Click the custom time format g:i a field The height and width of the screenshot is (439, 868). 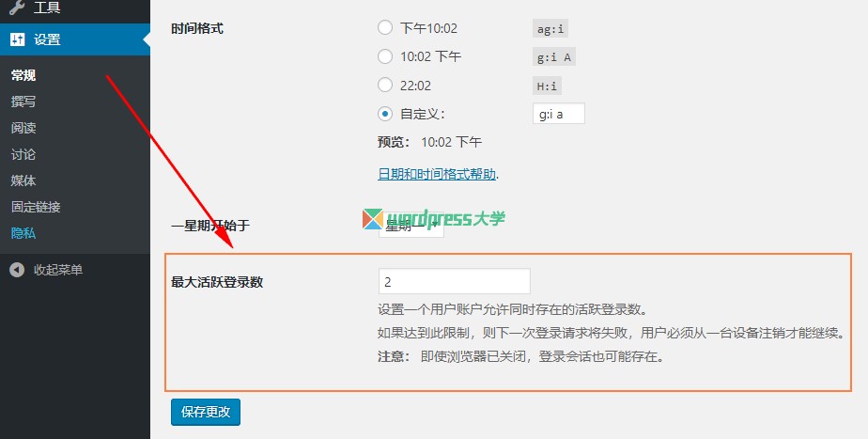(x=559, y=114)
